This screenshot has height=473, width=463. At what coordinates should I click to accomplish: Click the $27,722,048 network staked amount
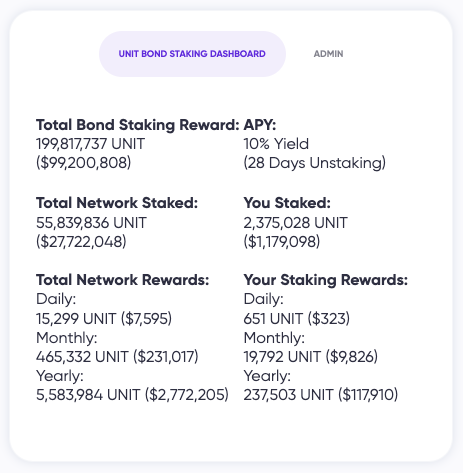click(x=81, y=242)
